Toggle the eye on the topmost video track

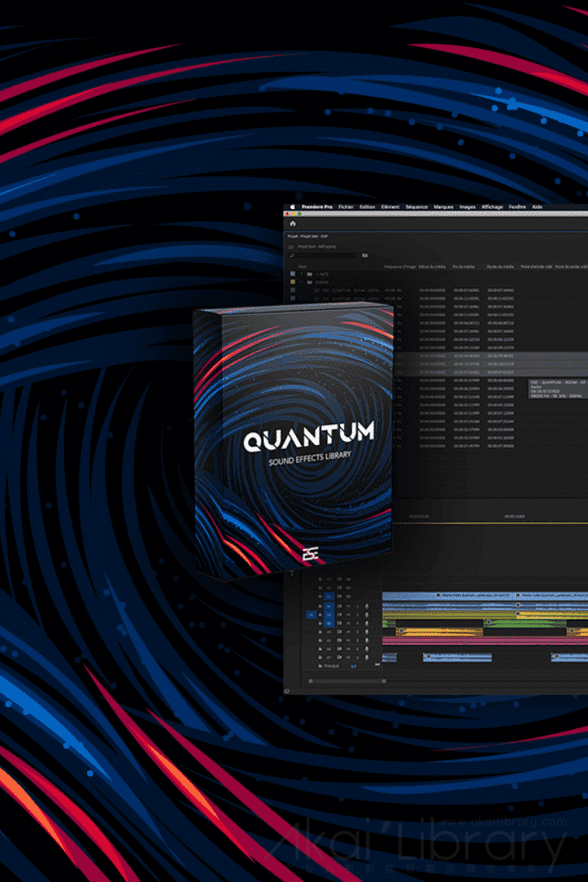(x=348, y=579)
